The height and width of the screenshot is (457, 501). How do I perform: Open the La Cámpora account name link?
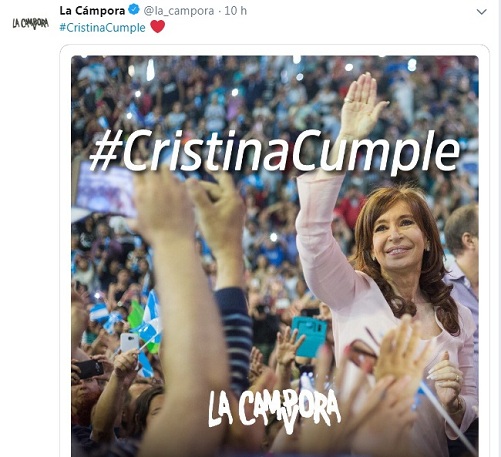click(92, 11)
